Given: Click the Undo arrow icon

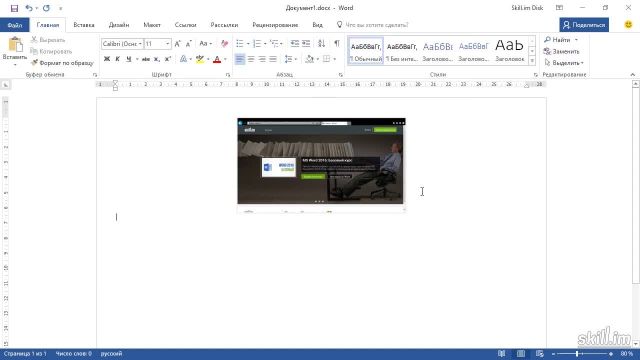Looking at the screenshot, I should click(x=29, y=8).
